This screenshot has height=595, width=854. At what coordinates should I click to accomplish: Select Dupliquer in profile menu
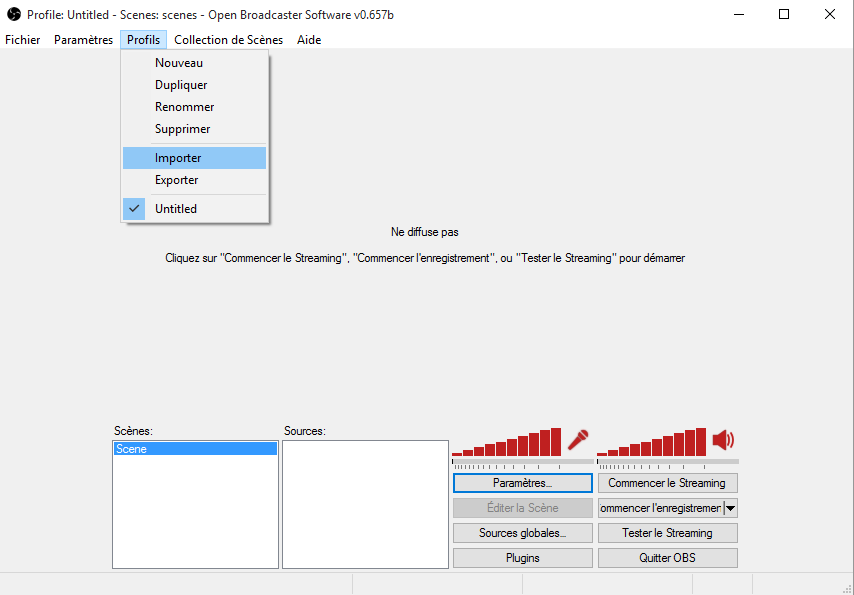tap(181, 85)
